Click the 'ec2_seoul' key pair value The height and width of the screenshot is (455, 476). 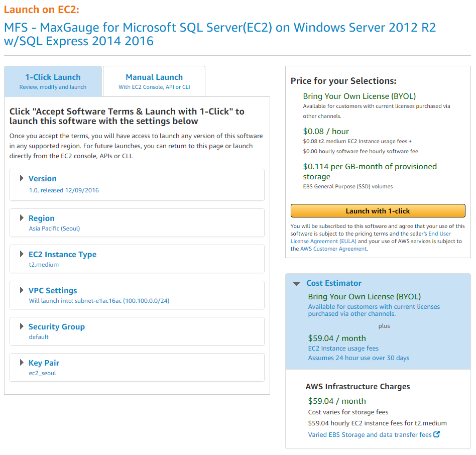point(43,373)
